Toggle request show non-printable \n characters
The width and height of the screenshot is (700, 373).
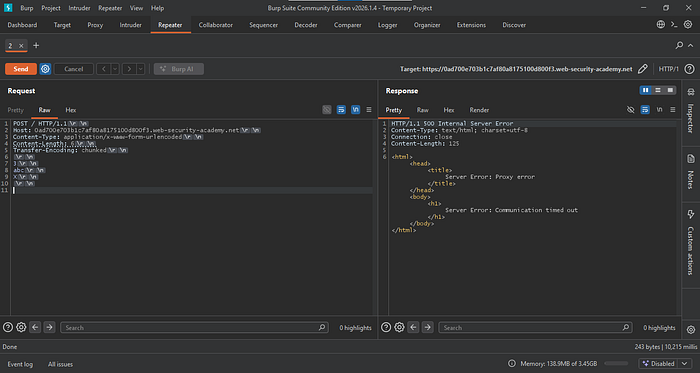[355, 109]
